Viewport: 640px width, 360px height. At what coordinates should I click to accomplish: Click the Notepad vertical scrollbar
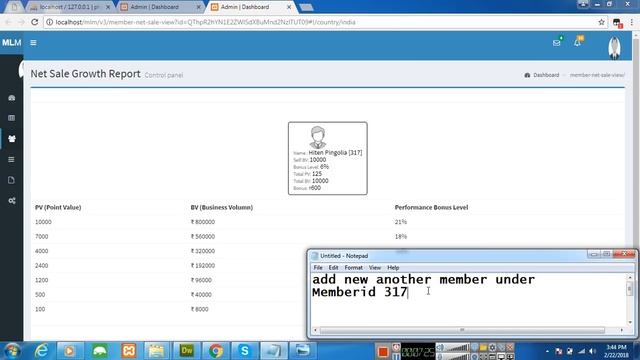[x=630, y=300]
